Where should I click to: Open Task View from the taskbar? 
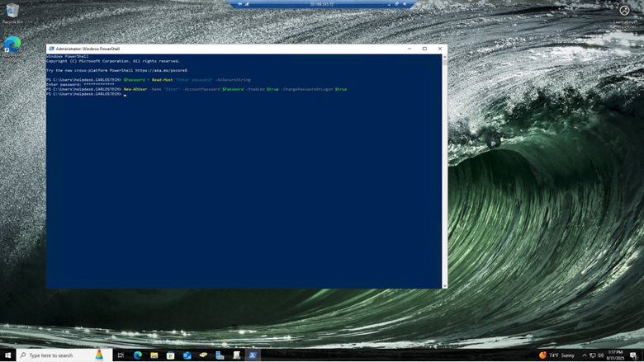click(121, 355)
